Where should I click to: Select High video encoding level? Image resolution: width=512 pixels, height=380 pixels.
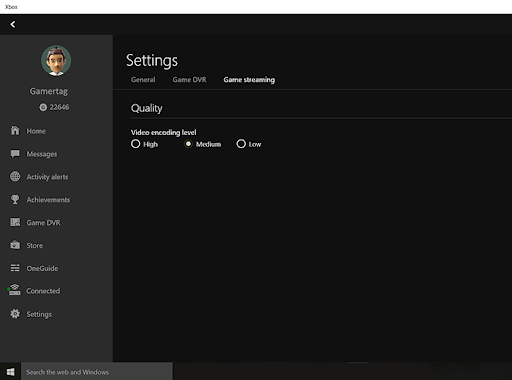pyautogui.click(x=135, y=144)
